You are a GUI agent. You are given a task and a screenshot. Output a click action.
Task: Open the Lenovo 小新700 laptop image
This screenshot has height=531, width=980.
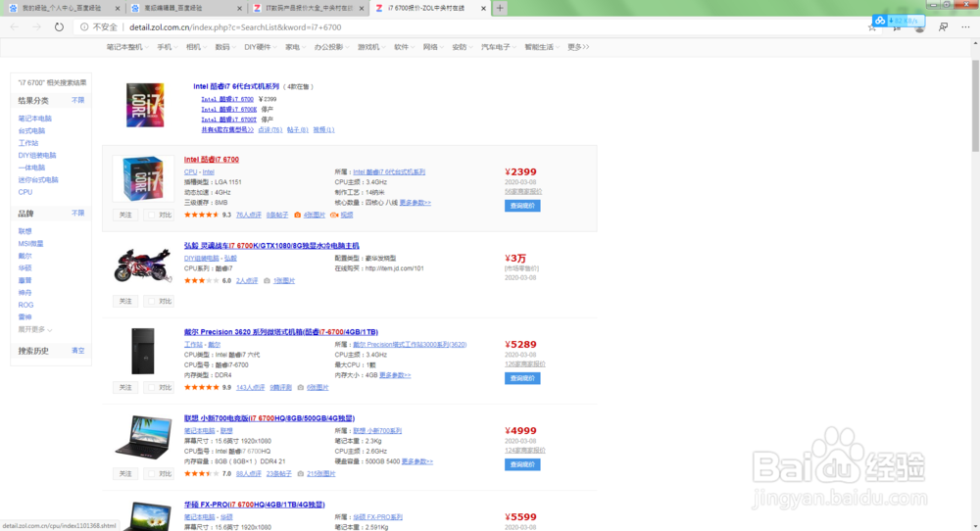pyautogui.click(x=143, y=437)
